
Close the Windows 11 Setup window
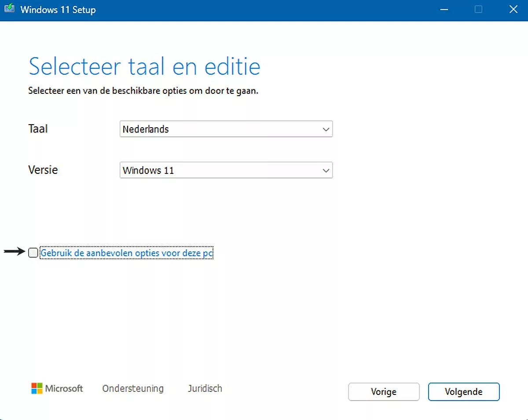tap(513, 10)
